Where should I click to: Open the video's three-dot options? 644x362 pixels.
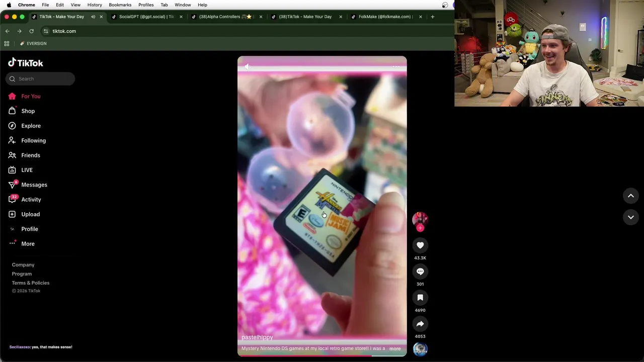[396, 66]
